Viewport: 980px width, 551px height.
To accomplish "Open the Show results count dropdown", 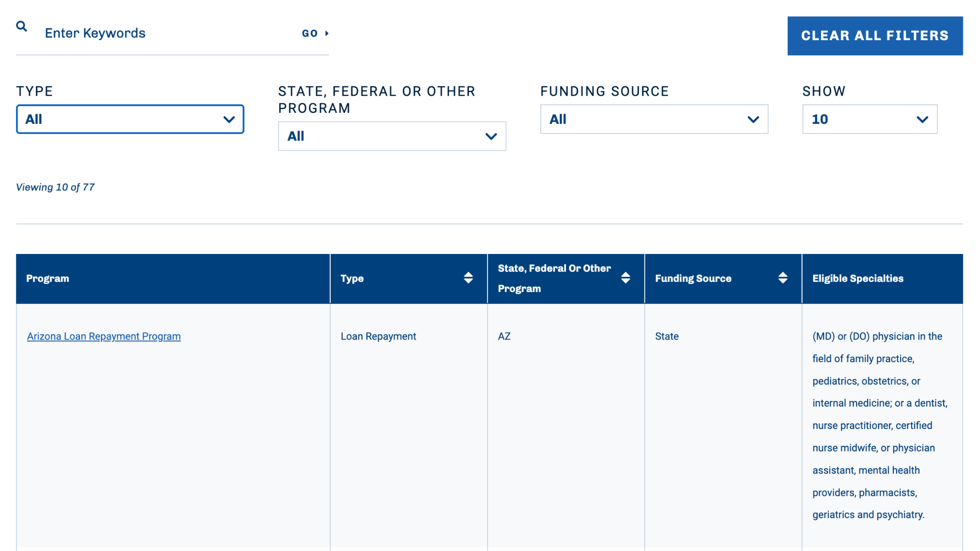I will (x=869, y=119).
